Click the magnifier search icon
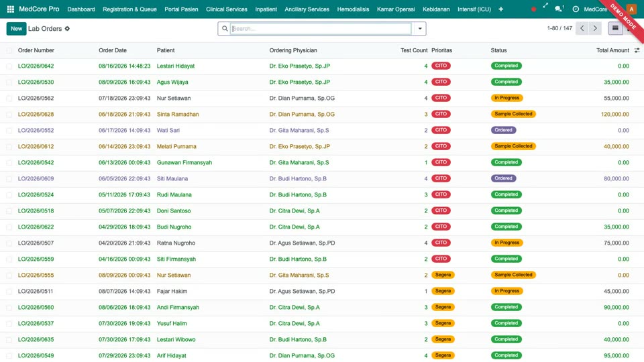This screenshot has width=644, height=362. (x=225, y=29)
